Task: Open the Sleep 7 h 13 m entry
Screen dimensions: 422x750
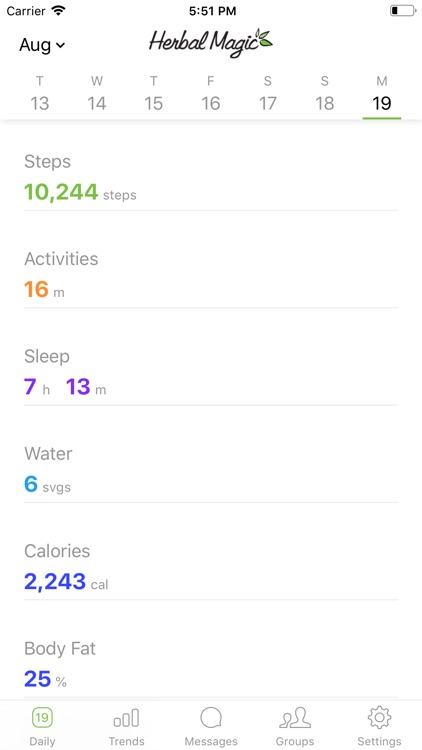Action: (211, 372)
